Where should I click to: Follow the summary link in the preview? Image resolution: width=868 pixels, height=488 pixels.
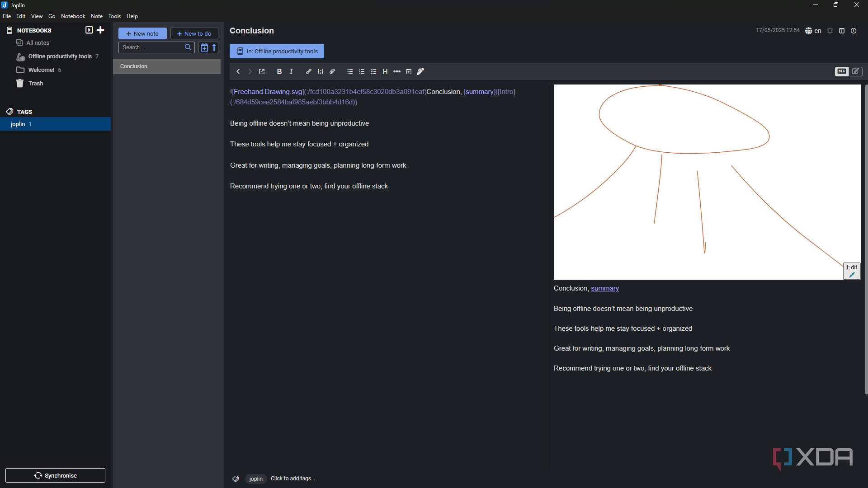click(605, 288)
